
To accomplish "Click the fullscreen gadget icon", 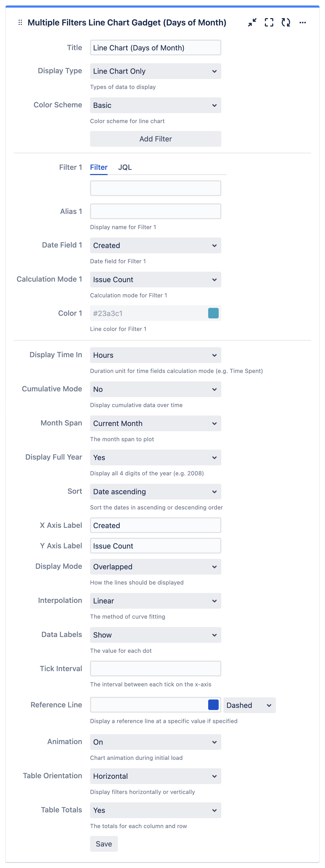I will [x=269, y=23].
